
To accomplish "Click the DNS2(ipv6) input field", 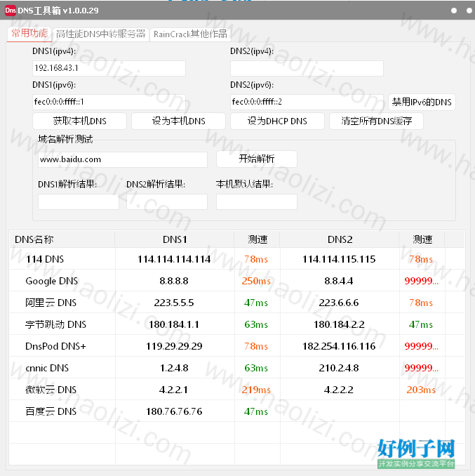I will click(307, 102).
